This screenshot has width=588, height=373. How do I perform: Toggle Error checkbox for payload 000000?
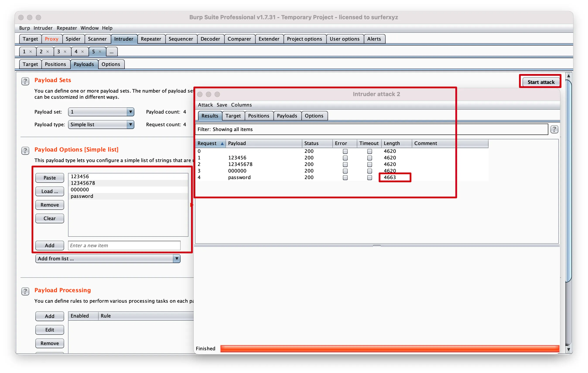(345, 171)
